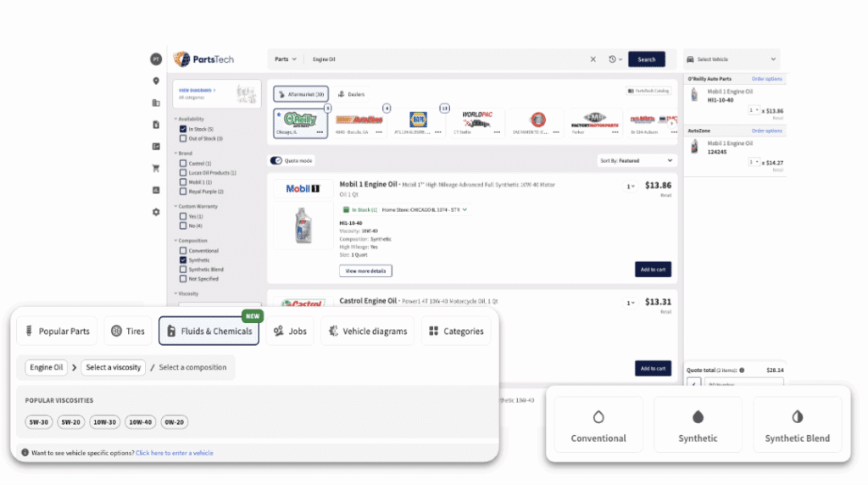Switch to the Jobs tab
868x485 pixels.
(x=290, y=331)
